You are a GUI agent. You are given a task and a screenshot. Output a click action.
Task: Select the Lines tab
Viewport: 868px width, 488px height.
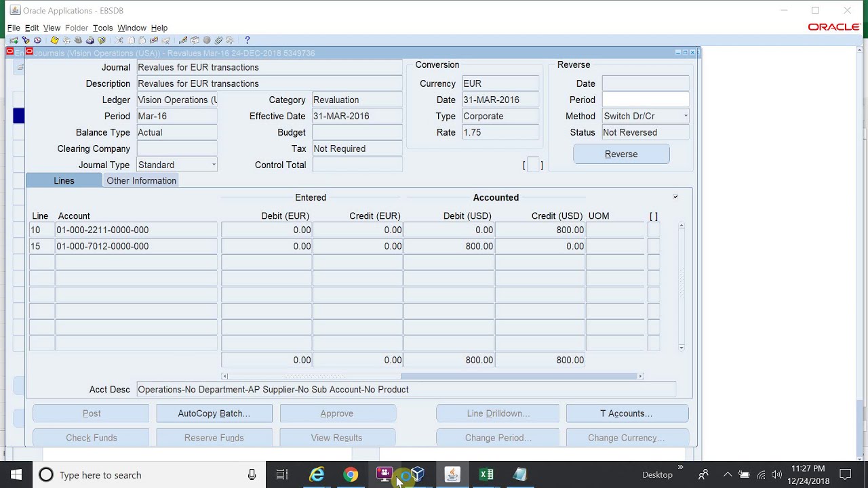pyautogui.click(x=64, y=181)
